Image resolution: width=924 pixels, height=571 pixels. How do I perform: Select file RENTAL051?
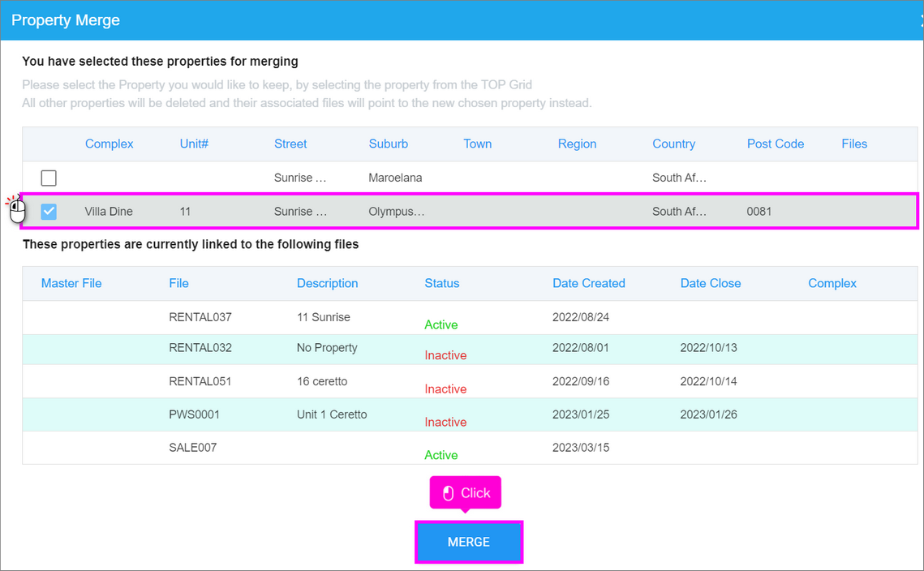tap(200, 381)
